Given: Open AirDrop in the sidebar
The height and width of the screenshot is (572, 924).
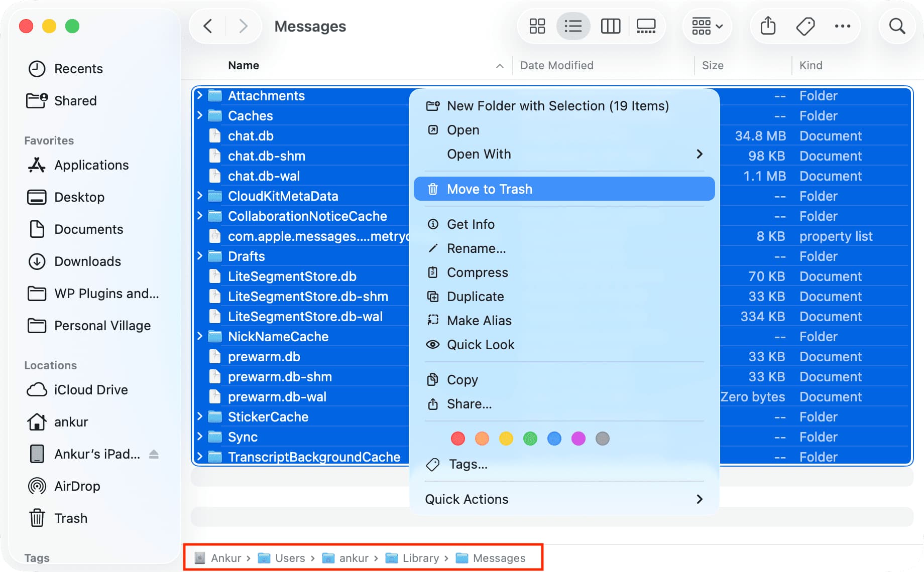Looking at the screenshot, I should point(77,486).
